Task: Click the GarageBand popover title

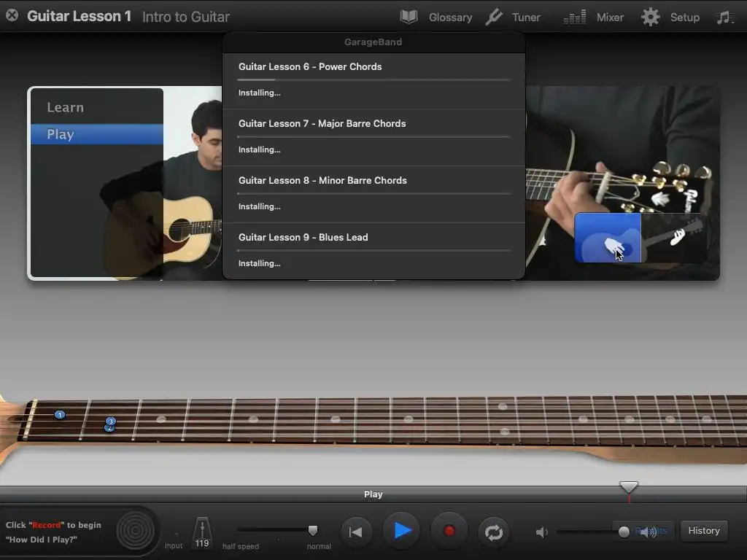Action: (373, 42)
